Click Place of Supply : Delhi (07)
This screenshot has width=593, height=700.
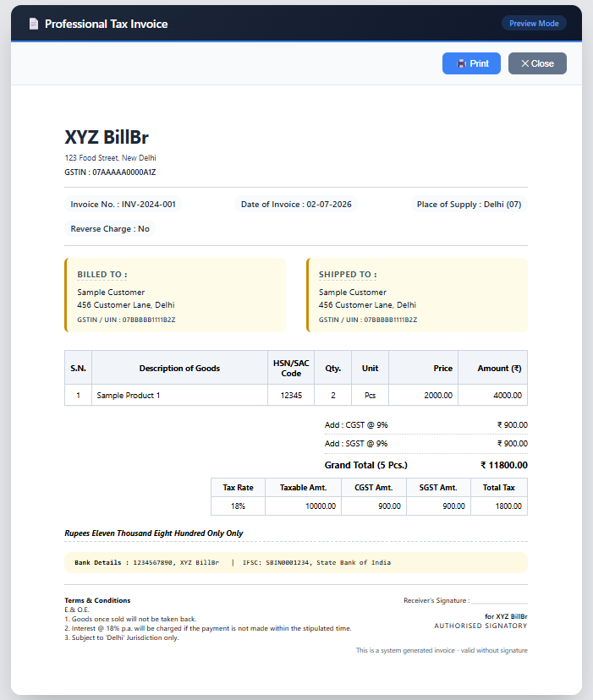469,205
